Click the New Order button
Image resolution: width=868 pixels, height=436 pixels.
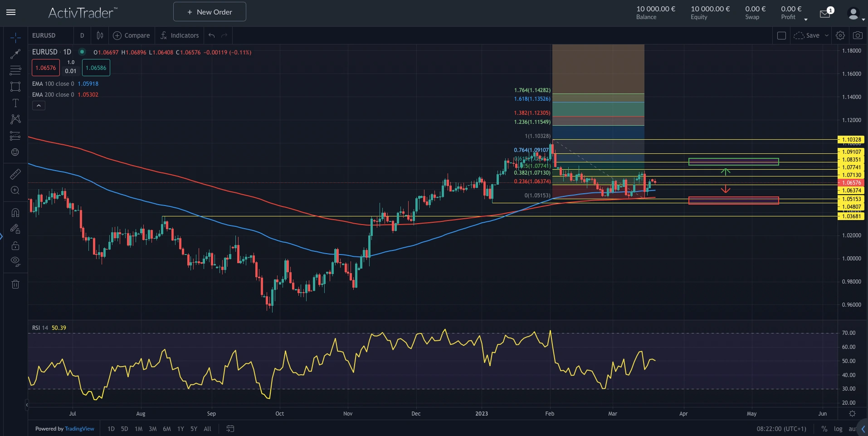coord(209,11)
